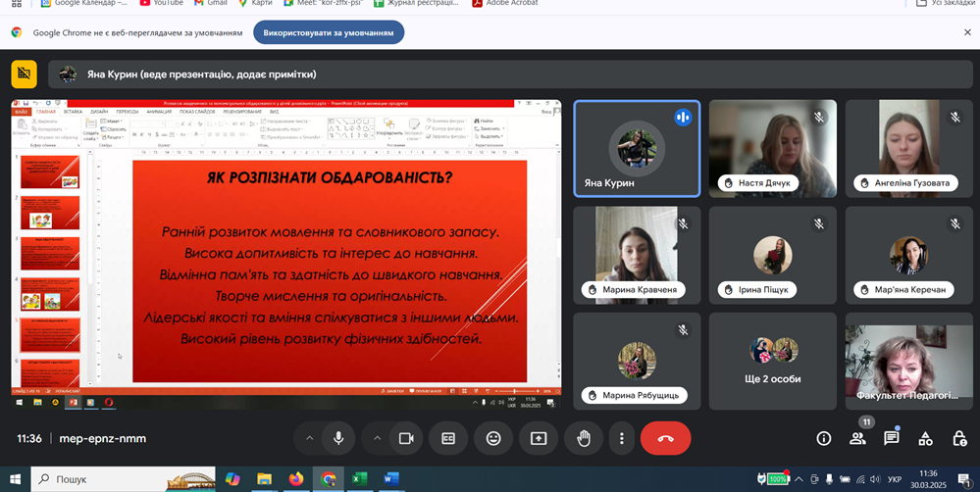Select Марина Кравченя video tile
Screen dimensions: 980x492
pyautogui.click(x=637, y=256)
